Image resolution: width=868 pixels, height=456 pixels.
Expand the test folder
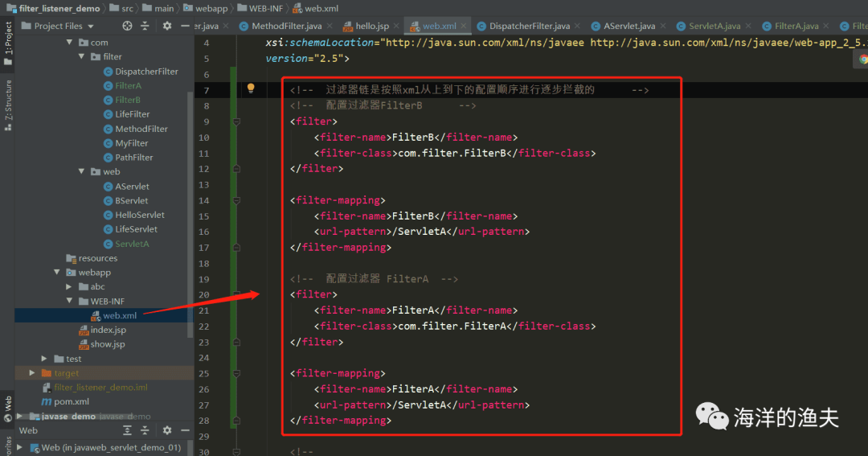[44, 359]
